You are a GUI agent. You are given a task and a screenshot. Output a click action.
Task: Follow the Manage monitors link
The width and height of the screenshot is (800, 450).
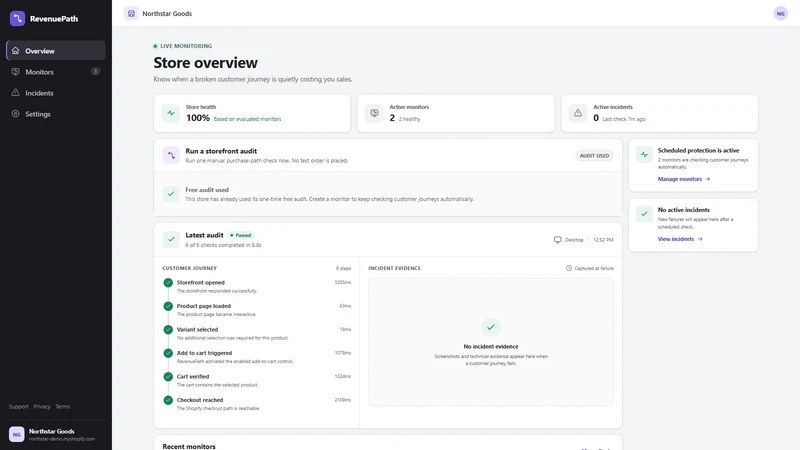point(684,179)
